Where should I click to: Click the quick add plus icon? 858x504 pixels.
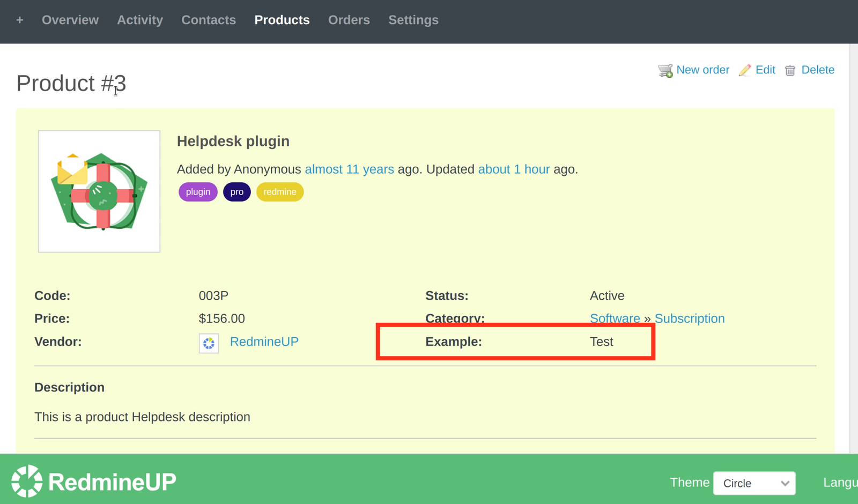tap(20, 20)
